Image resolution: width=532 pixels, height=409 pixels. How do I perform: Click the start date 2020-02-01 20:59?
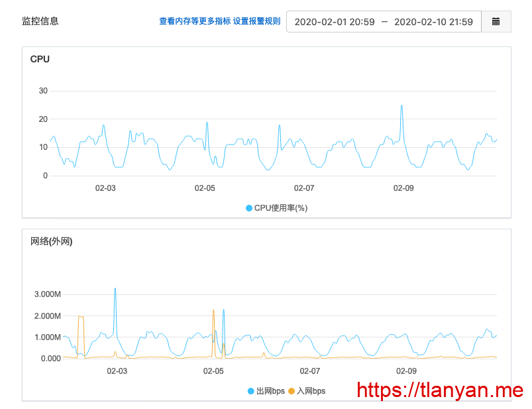coord(335,22)
